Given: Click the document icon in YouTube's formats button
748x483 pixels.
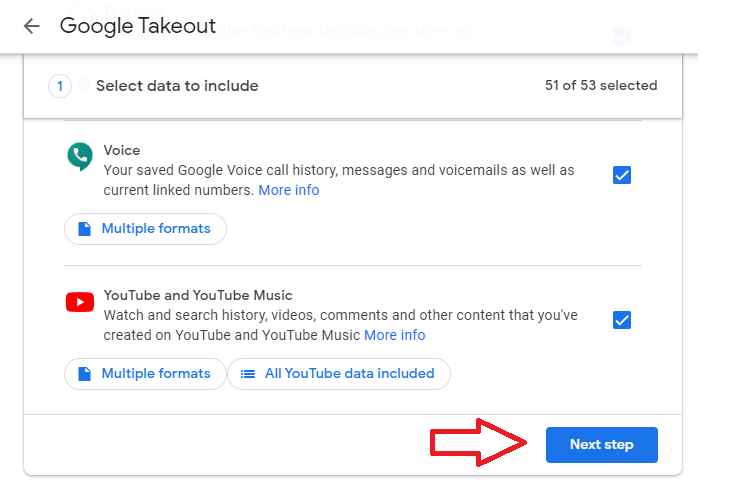Looking at the screenshot, I should tap(84, 374).
